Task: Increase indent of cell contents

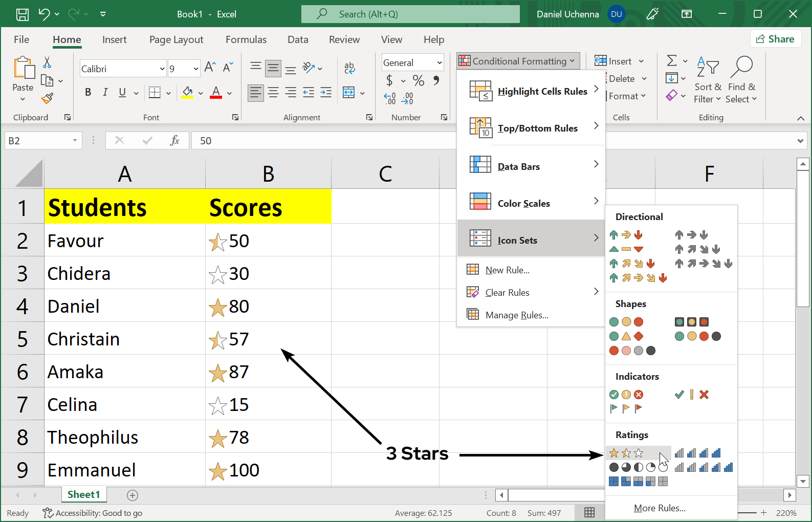Action: tap(326, 93)
